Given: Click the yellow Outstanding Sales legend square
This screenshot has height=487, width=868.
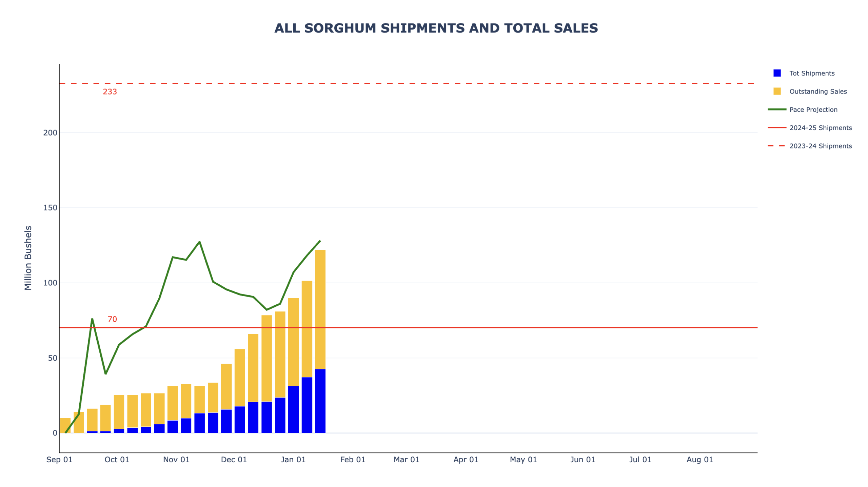Looking at the screenshot, I should pos(776,91).
